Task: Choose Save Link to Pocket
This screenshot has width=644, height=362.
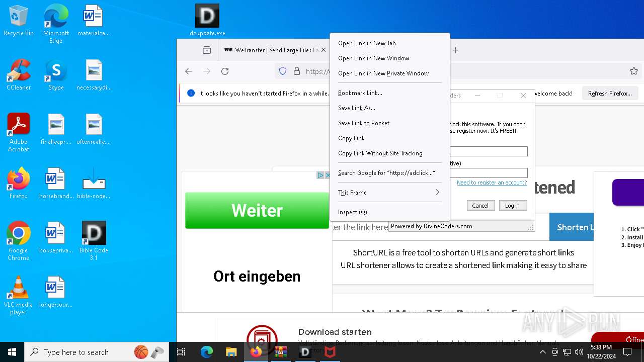Action: pos(390,123)
